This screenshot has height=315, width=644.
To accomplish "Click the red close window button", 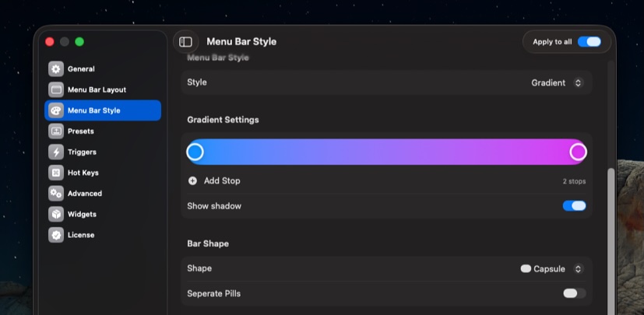I will [x=50, y=42].
